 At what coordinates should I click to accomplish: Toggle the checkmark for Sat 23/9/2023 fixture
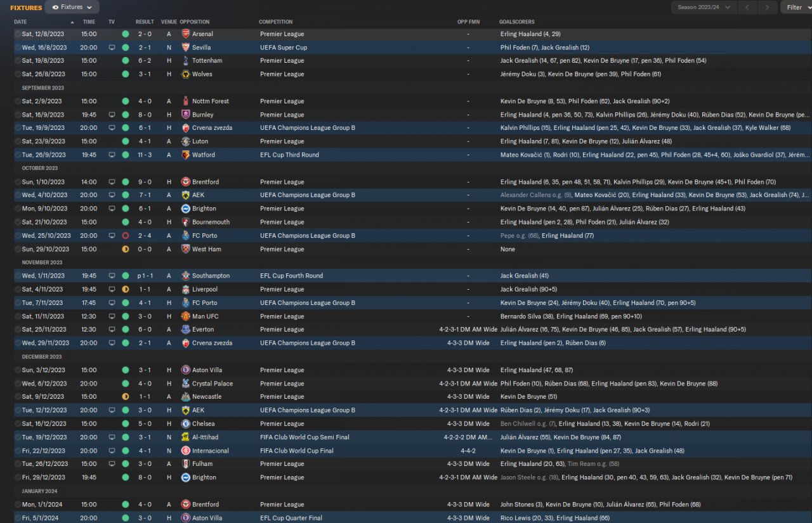(x=18, y=141)
